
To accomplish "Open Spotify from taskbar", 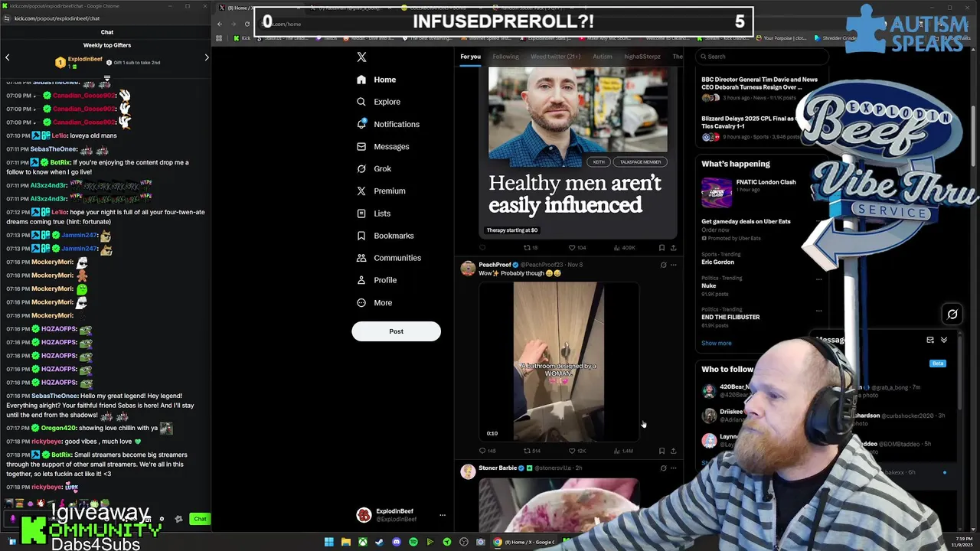I will point(413,542).
